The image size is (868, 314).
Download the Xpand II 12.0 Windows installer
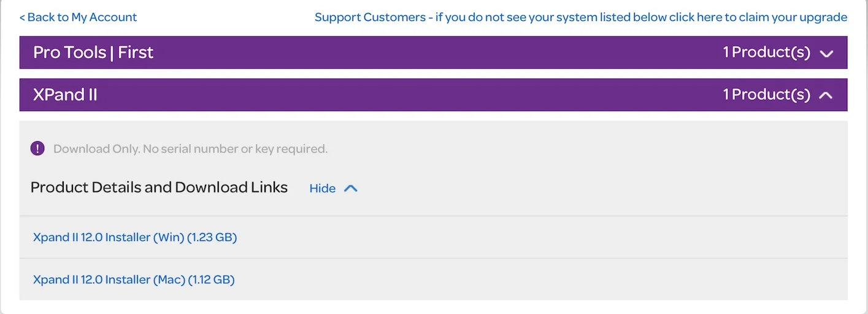135,237
